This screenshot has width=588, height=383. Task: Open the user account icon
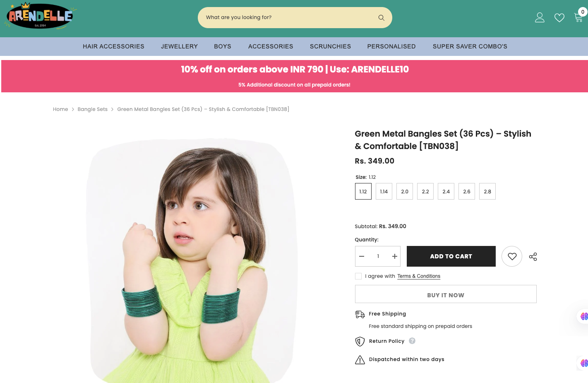click(x=540, y=17)
